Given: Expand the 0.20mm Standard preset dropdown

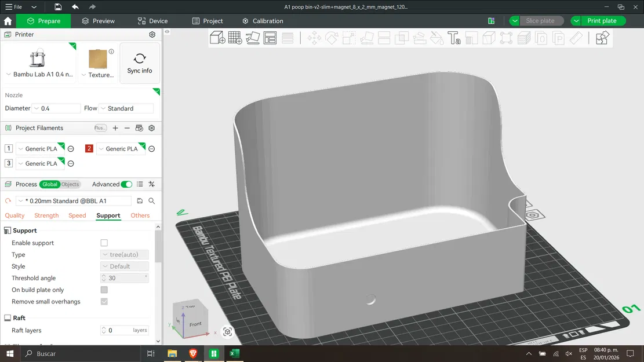Looking at the screenshot, I should click(72, 201).
